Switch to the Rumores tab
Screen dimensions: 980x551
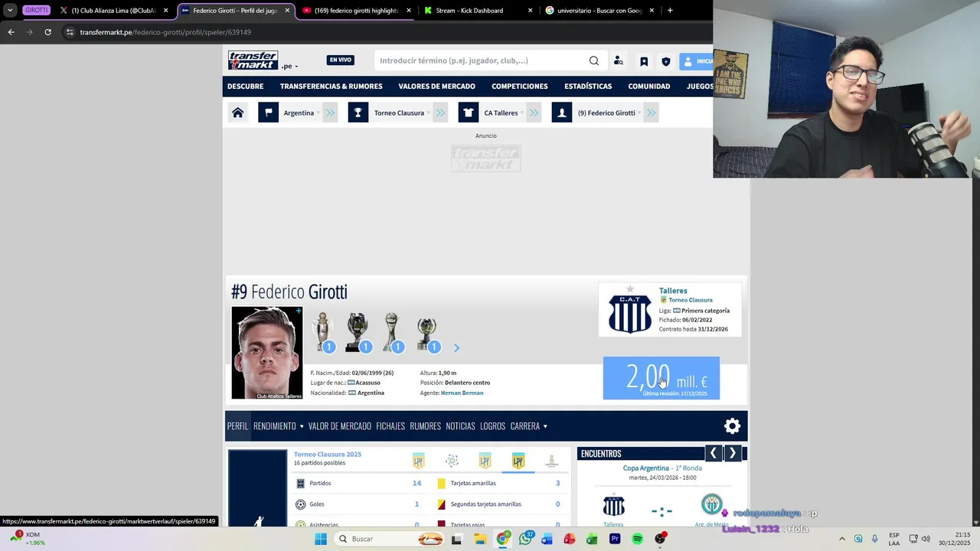425,426
